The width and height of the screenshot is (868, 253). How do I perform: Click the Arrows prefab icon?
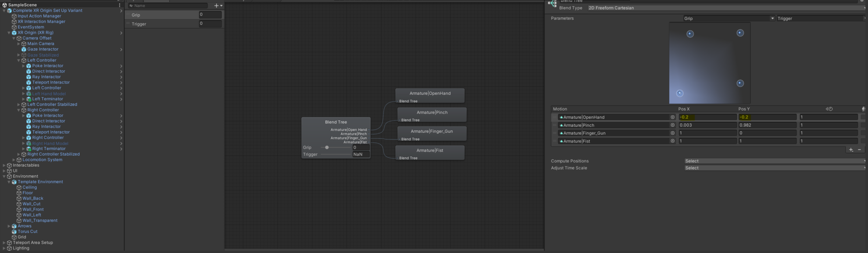[14, 226]
